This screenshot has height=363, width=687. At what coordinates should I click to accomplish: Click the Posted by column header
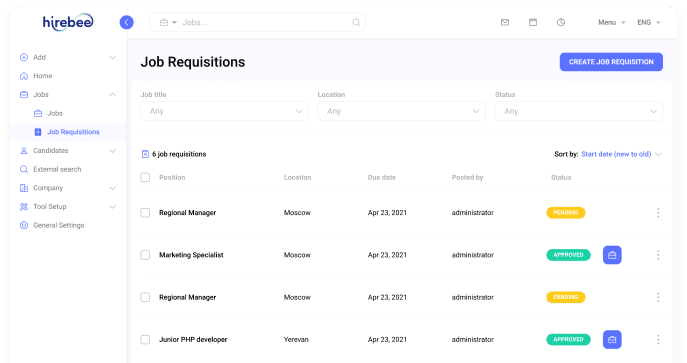pos(467,177)
